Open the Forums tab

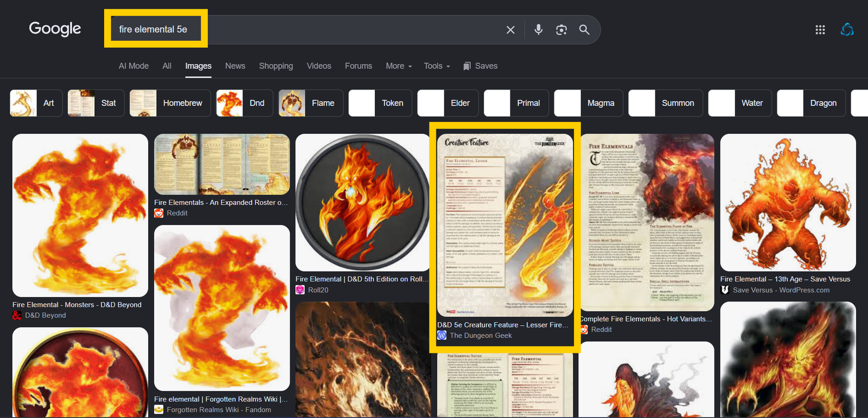point(359,66)
